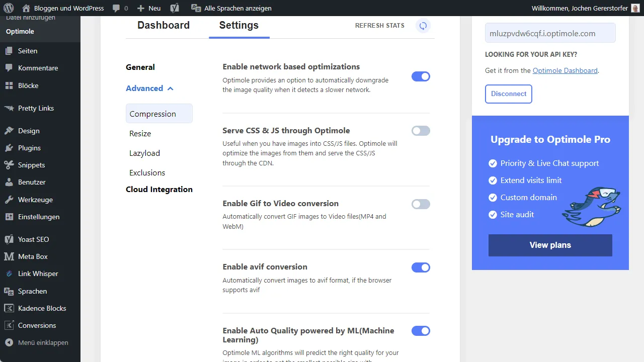Open the Resize settings
The image size is (644, 362).
click(x=140, y=134)
